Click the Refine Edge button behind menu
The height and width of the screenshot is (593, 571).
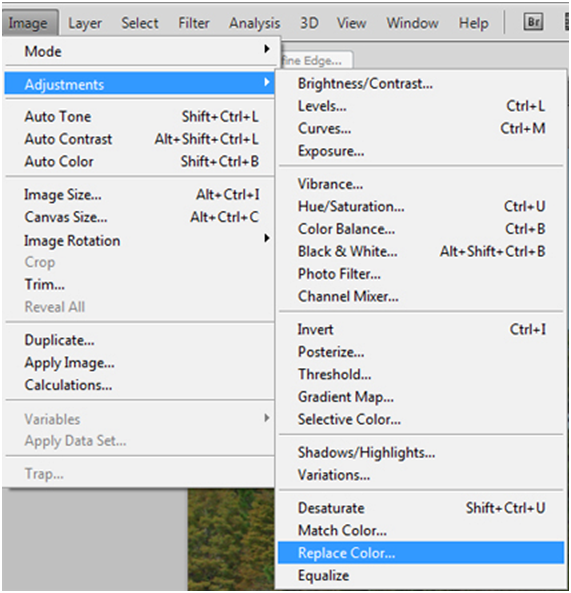coord(317,61)
